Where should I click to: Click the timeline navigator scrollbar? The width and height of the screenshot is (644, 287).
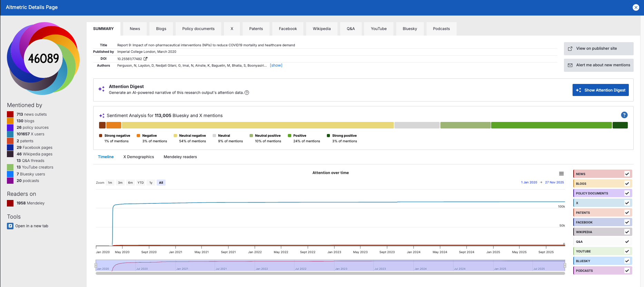tap(330, 273)
